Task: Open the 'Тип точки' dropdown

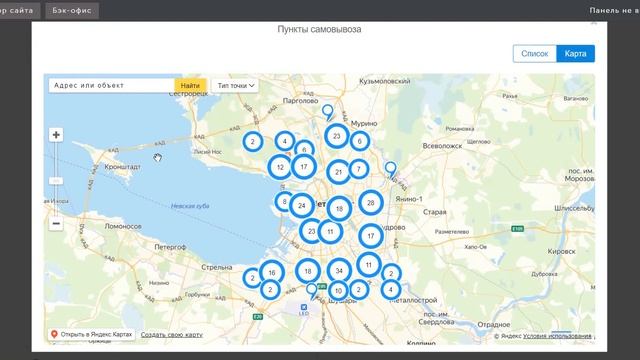Action: (235, 85)
